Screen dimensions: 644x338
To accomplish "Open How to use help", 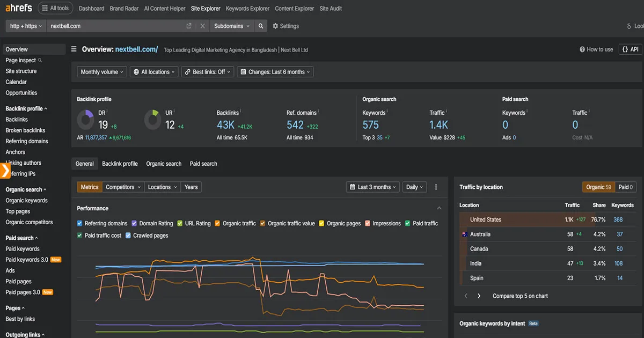I will tap(596, 49).
